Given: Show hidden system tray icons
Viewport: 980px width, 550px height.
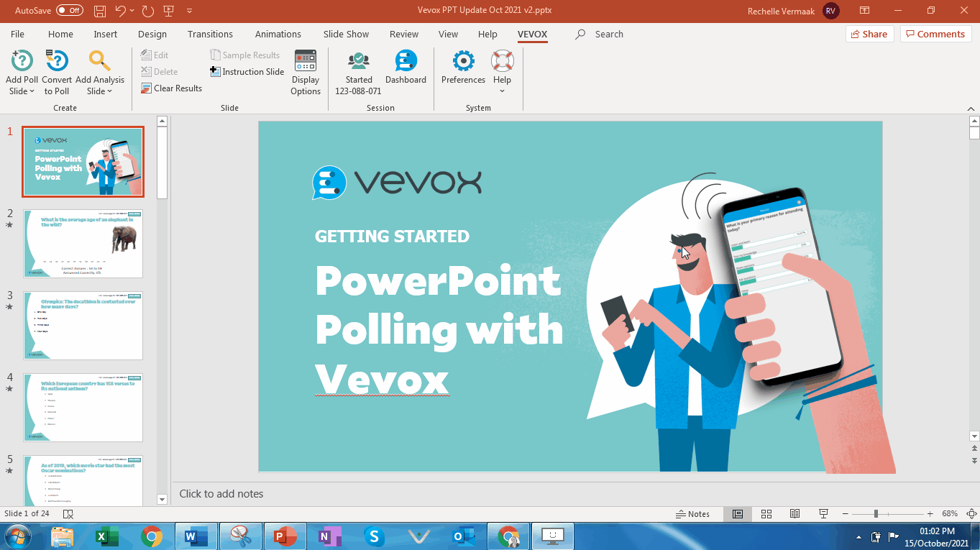Looking at the screenshot, I should pos(858,536).
